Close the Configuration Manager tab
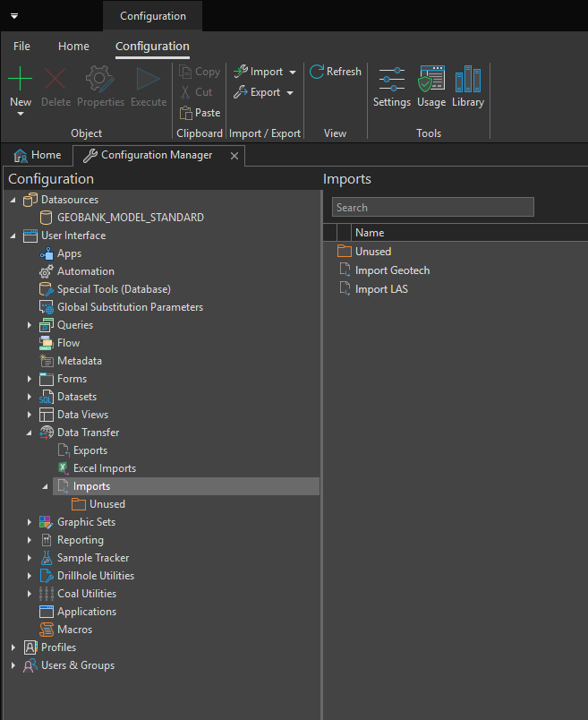 click(234, 156)
